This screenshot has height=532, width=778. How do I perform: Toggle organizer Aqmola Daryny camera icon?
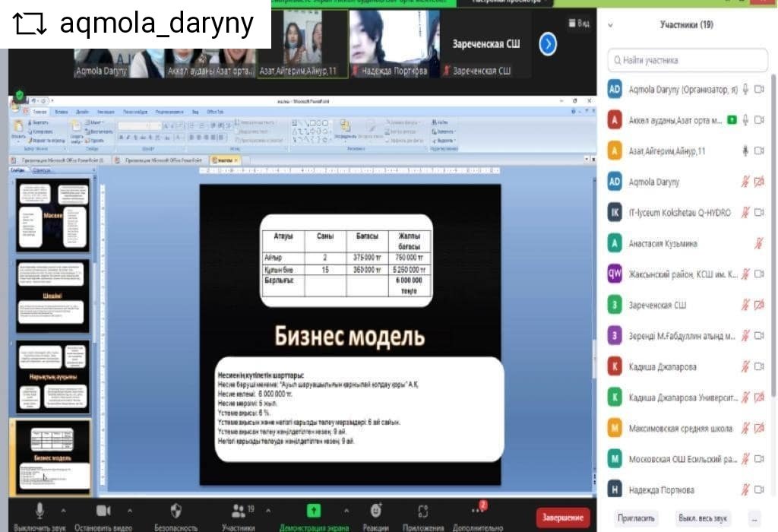(x=759, y=90)
